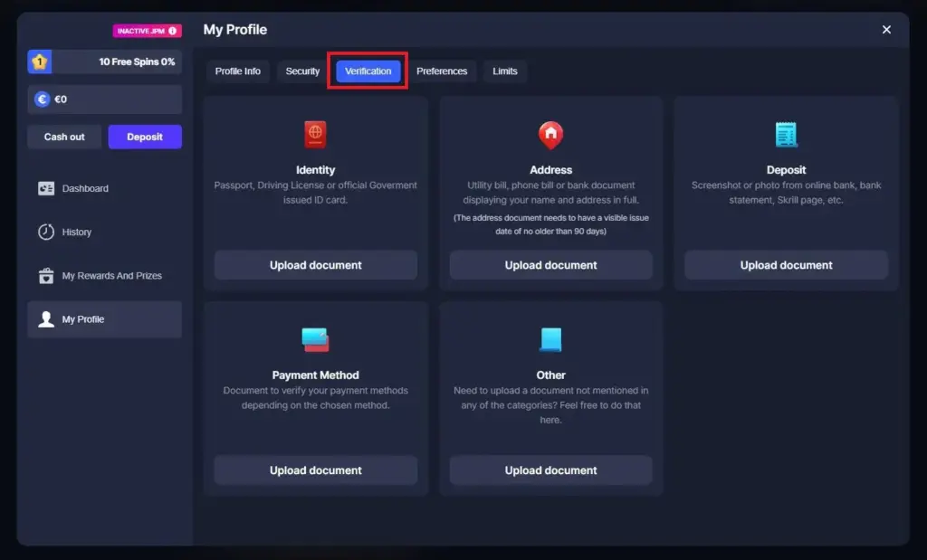Click the Deposit receipt icon
This screenshot has width=927, height=560.
point(787,135)
